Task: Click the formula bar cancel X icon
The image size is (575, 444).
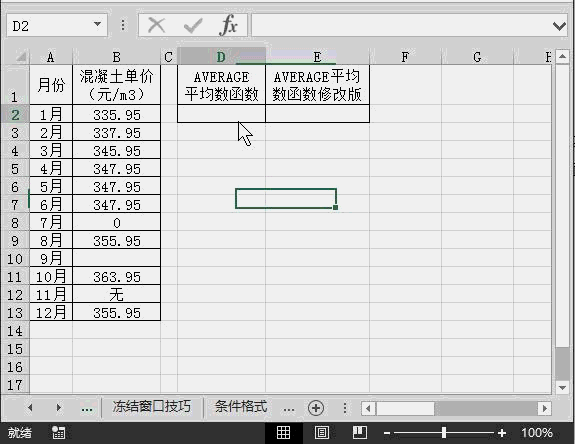Action: point(157,25)
